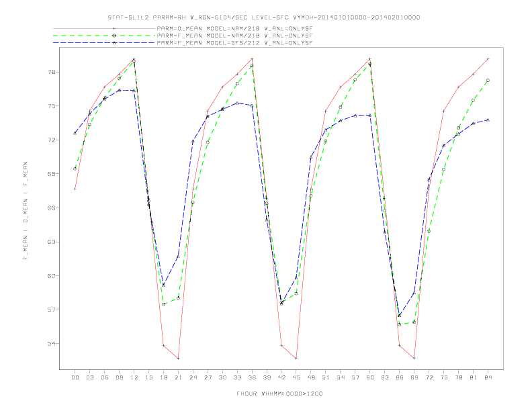This screenshot has width=532, height=411.
Task: Click x-axis tick label 09
Action: pos(119,377)
